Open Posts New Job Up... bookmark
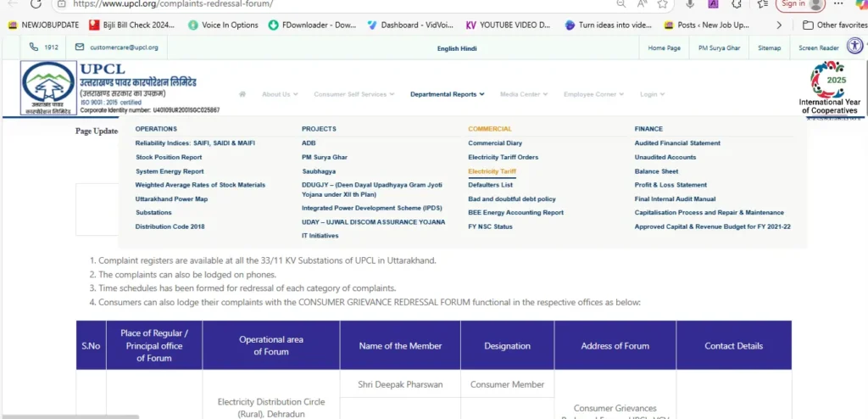The image size is (868, 419). pos(707,25)
